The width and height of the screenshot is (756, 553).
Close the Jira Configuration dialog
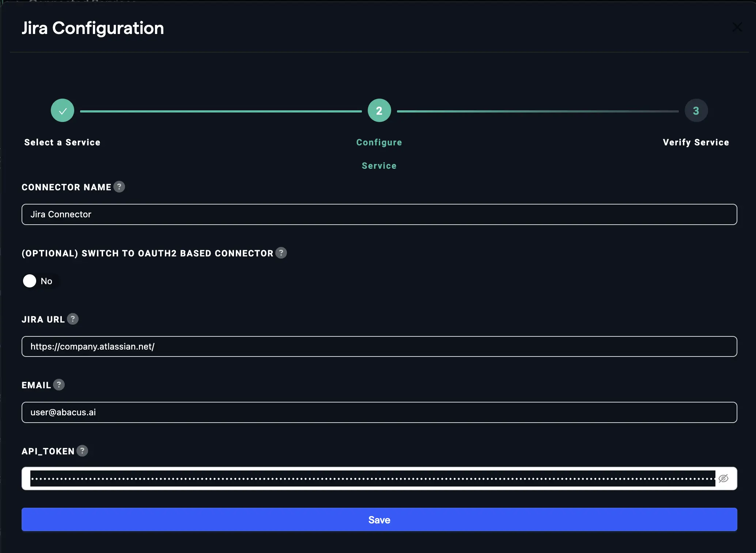pyautogui.click(x=737, y=27)
